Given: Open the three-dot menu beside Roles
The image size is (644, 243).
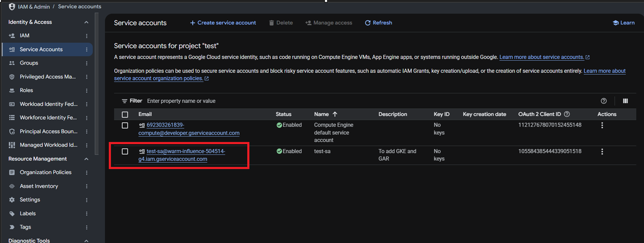Looking at the screenshot, I should pos(87,90).
